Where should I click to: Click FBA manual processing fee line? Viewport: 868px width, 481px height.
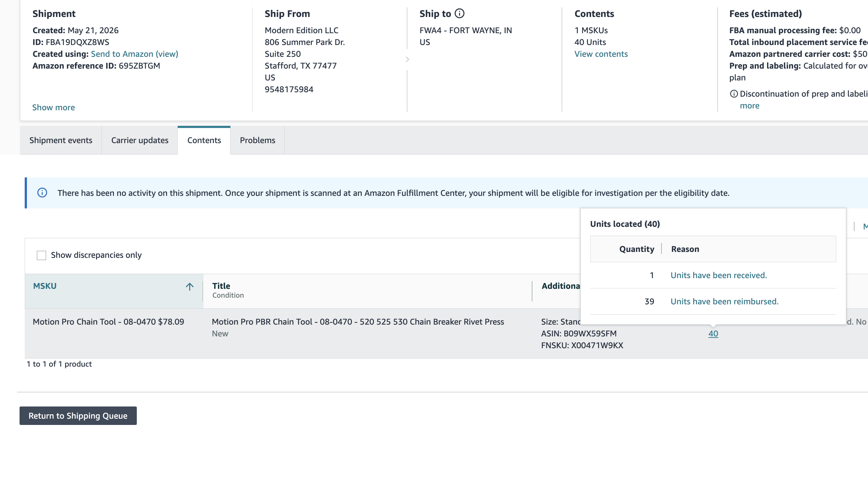click(x=795, y=30)
